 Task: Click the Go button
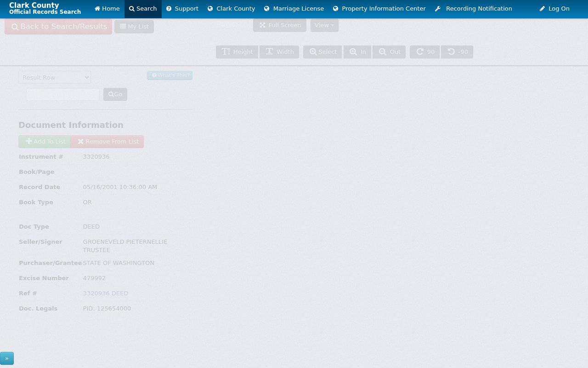click(x=115, y=94)
